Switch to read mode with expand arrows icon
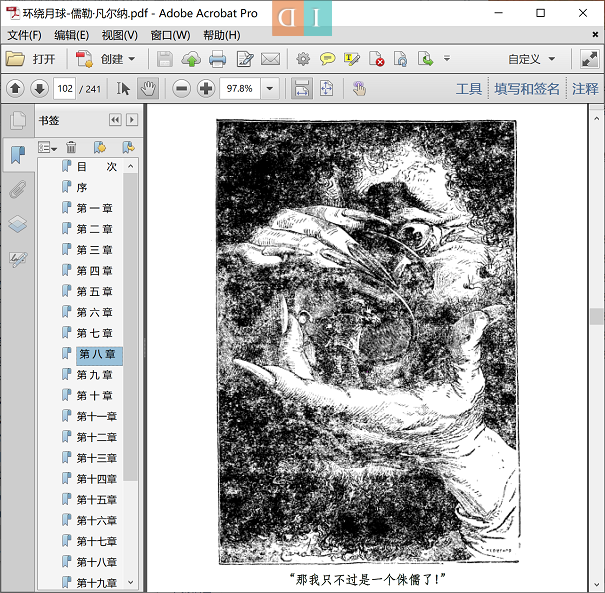 click(x=590, y=59)
